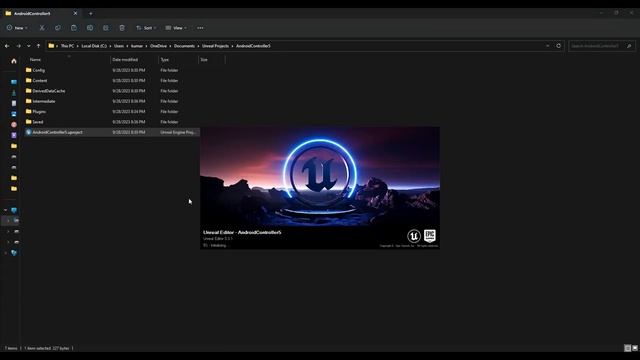640x360 pixels.
Task: Go to OneDrive breadcrumb
Action: (x=158, y=46)
